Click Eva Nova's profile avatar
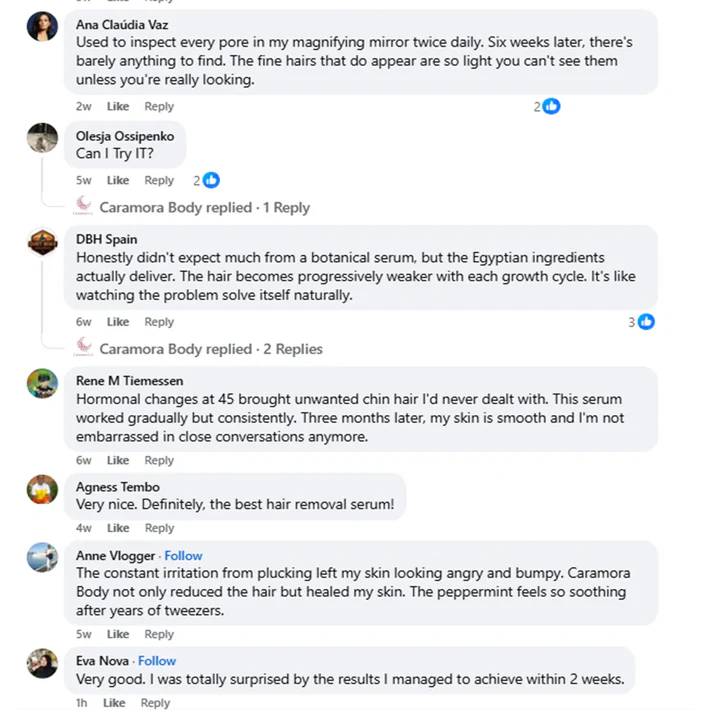Screen dimensions: 710x710 click(42, 664)
